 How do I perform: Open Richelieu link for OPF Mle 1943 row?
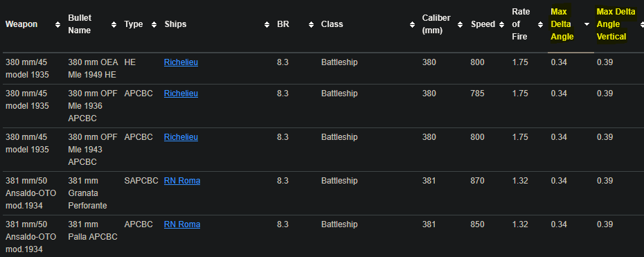pos(181,137)
